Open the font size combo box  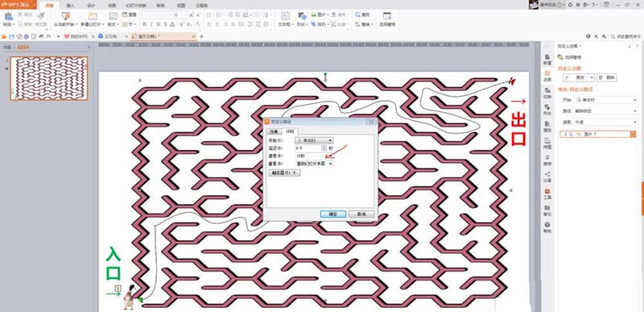coord(180,15)
